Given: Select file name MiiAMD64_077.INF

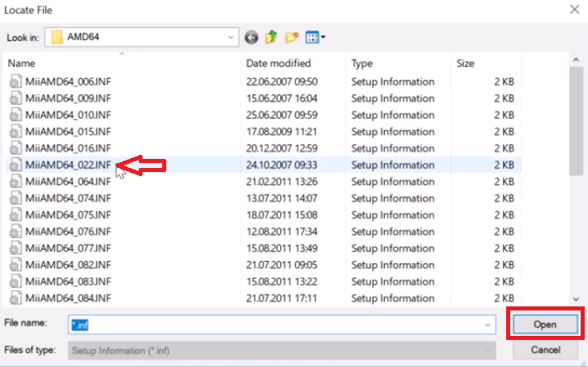Looking at the screenshot, I should coord(68,248).
